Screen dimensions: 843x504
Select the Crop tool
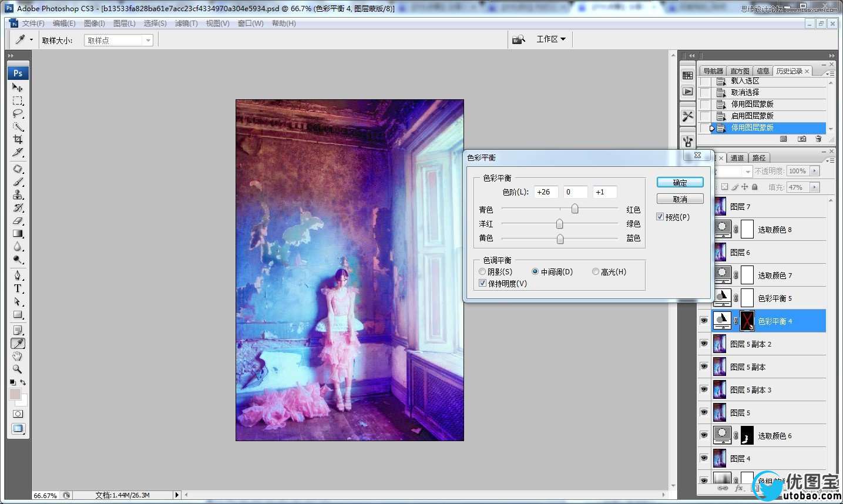pyautogui.click(x=18, y=140)
